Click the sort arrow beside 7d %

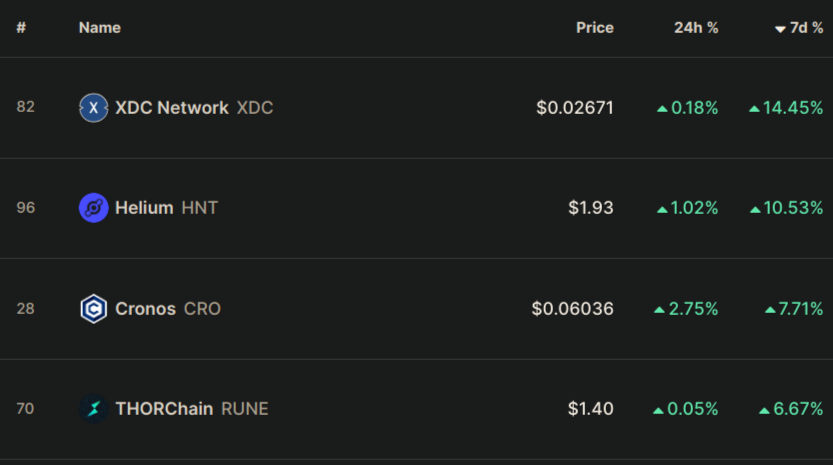click(780, 29)
